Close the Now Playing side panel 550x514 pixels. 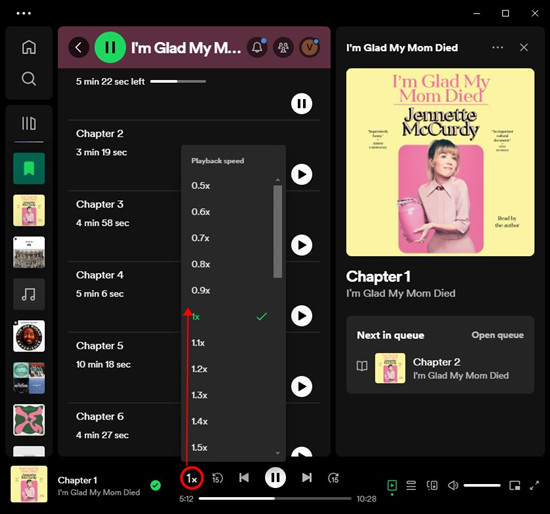(524, 47)
